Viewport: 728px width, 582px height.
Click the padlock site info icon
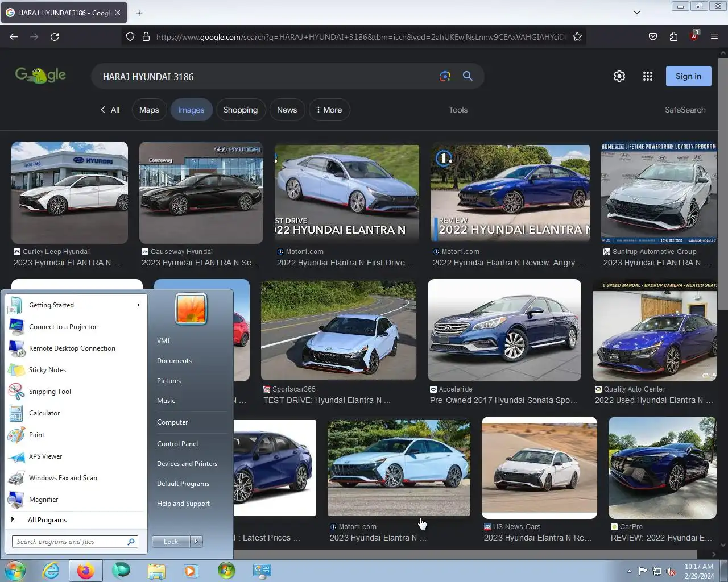tap(146, 36)
